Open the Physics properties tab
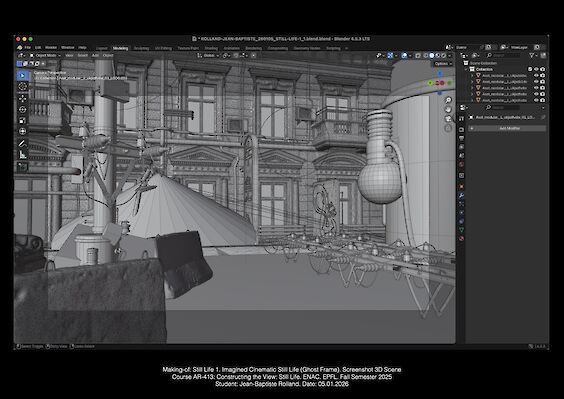This screenshot has height=399, width=564. click(461, 213)
